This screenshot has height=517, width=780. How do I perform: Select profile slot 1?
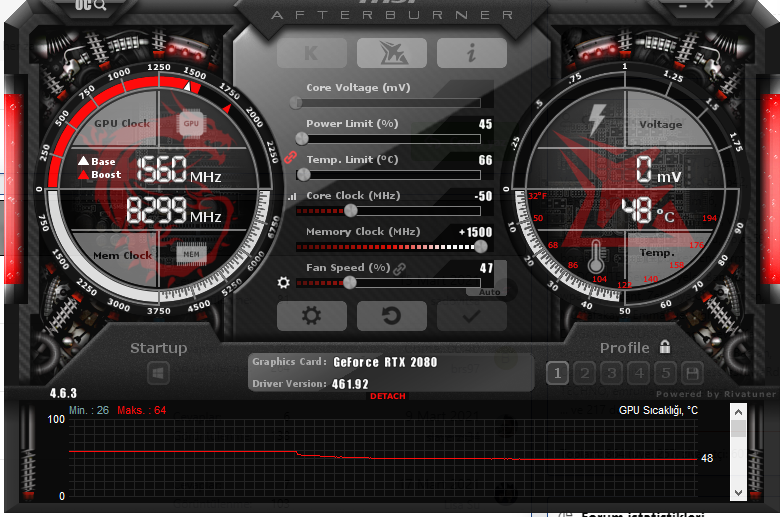click(558, 373)
